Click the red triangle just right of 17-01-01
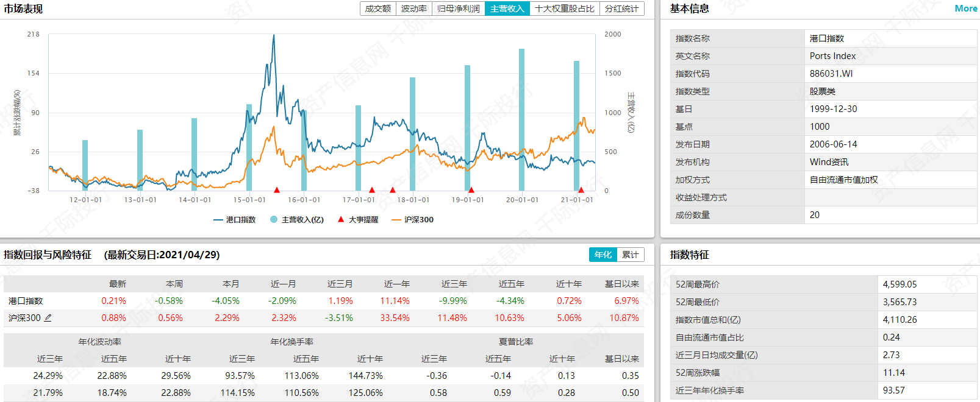 pos(372,191)
